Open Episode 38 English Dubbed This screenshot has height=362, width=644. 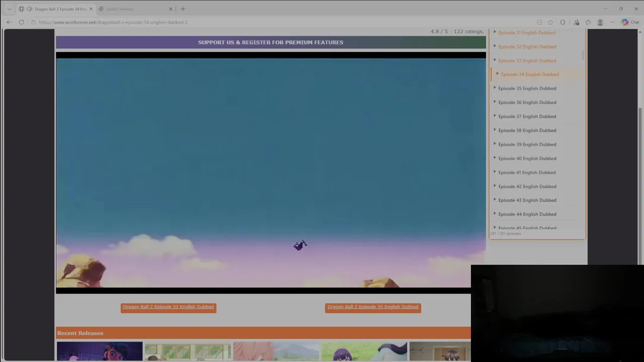click(527, 131)
